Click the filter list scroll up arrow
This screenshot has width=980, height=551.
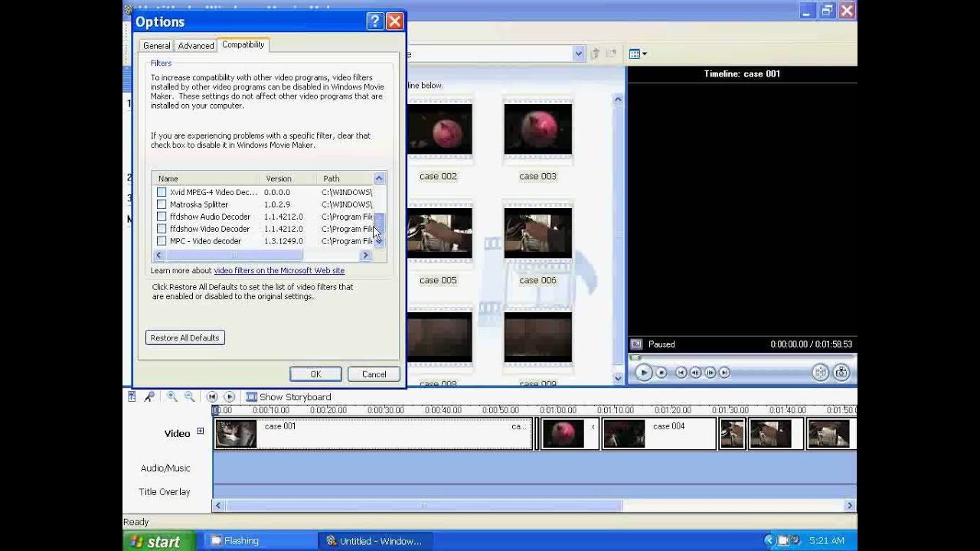pyautogui.click(x=378, y=178)
